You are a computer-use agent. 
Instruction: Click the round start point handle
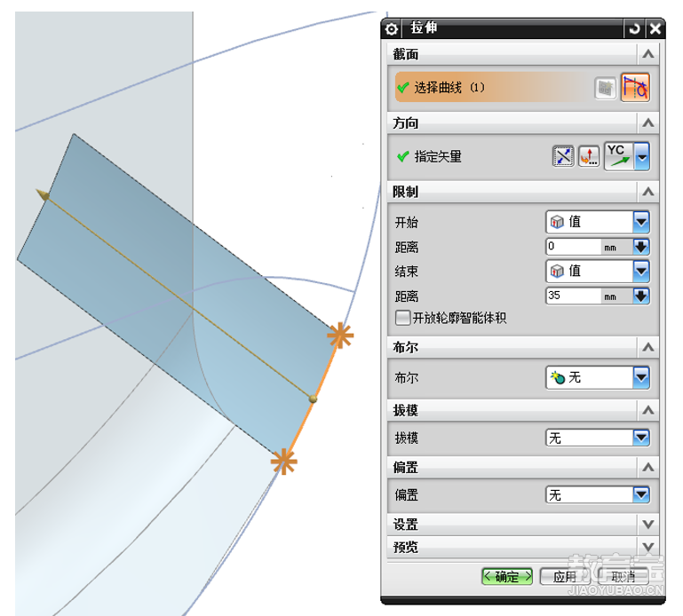click(313, 399)
